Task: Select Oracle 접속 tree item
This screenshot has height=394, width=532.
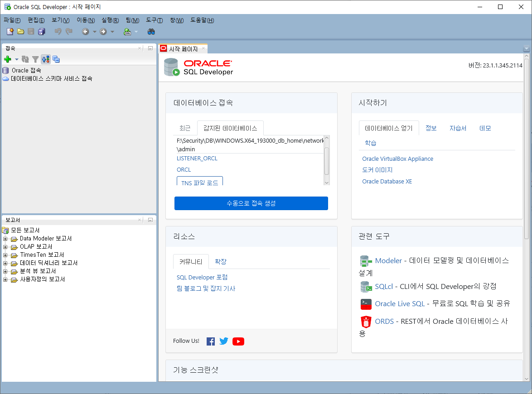Action: 26,71
